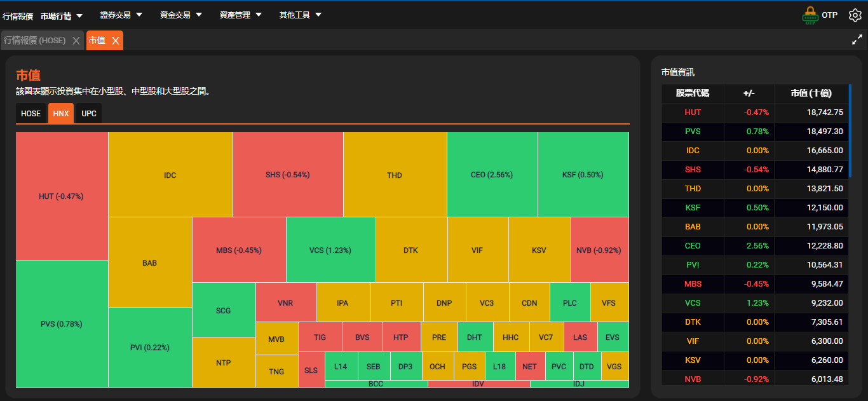Image resolution: width=868 pixels, height=401 pixels.
Task: Click the red HUT (-0.47%) treemap block
Action: [x=62, y=196]
